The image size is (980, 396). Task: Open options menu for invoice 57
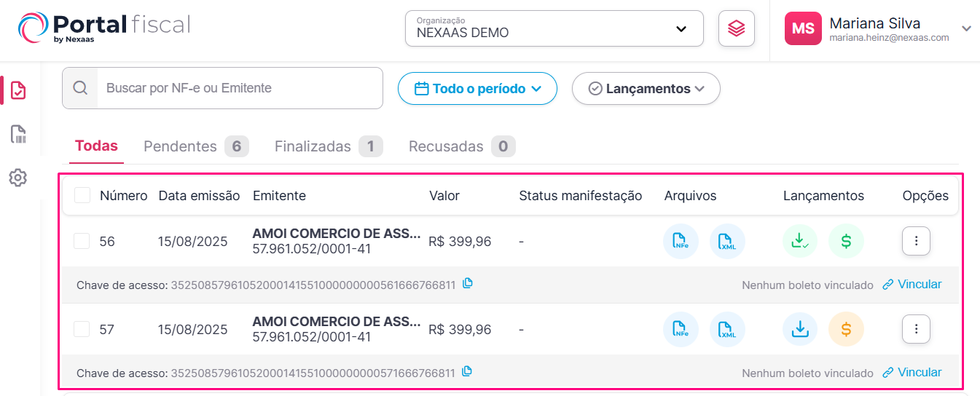[x=917, y=329]
